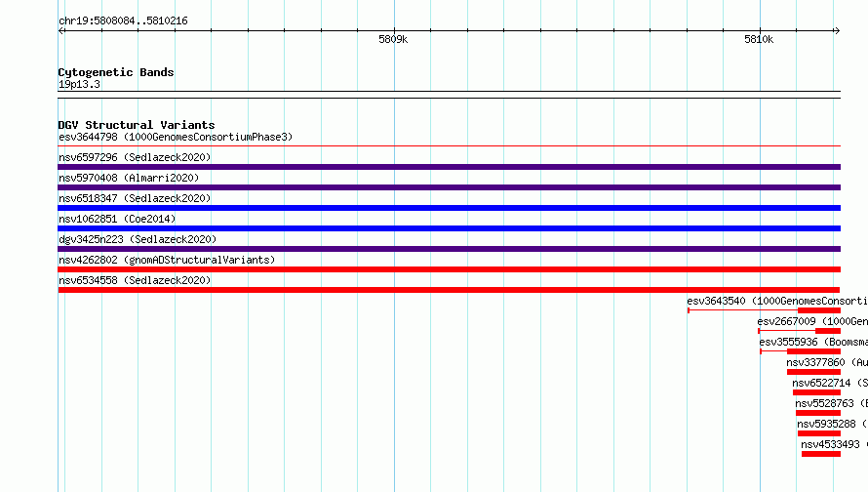Image resolution: width=868 pixels, height=492 pixels.
Task: Open variant nsv5935288 label
Action: pos(832,424)
